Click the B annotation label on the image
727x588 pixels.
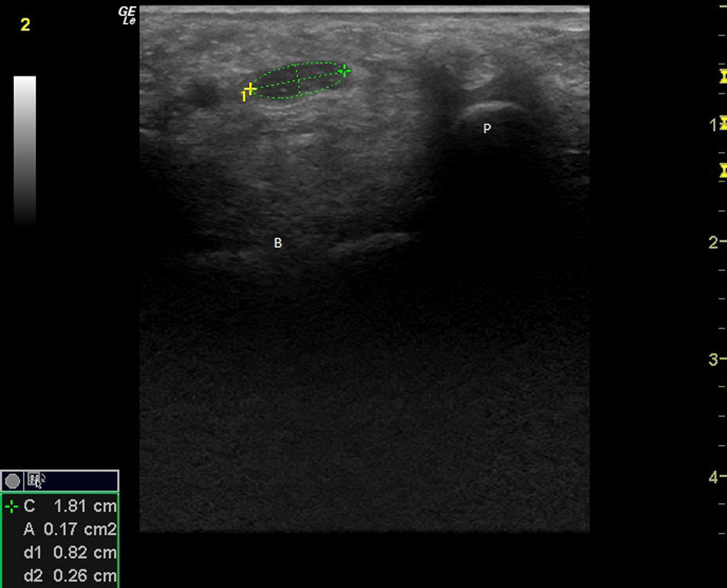(x=278, y=243)
